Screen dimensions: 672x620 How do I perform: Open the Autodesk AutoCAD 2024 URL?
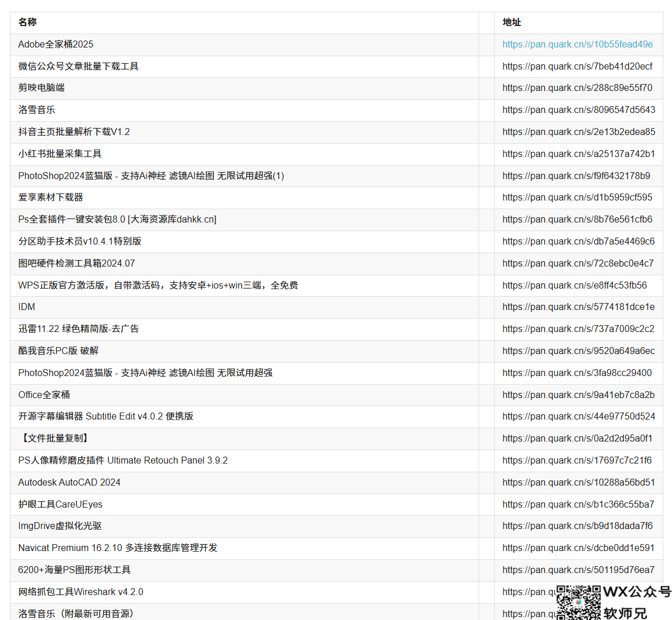[x=579, y=483]
